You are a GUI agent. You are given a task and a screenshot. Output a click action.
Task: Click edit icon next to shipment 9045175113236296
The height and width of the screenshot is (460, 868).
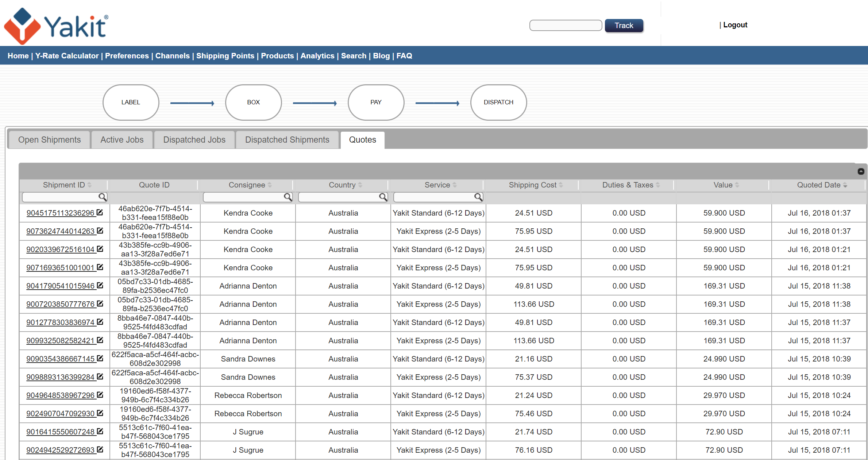(x=100, y=212)
